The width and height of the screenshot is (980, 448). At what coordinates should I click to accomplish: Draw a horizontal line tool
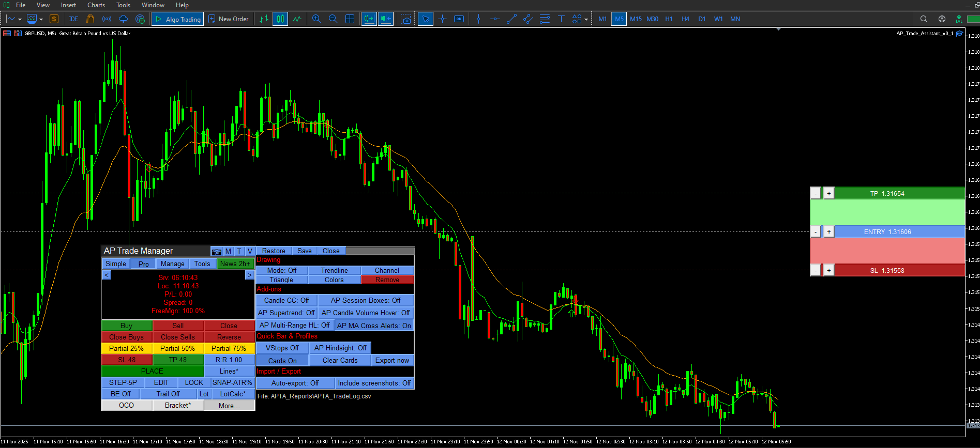pos(495,19)
